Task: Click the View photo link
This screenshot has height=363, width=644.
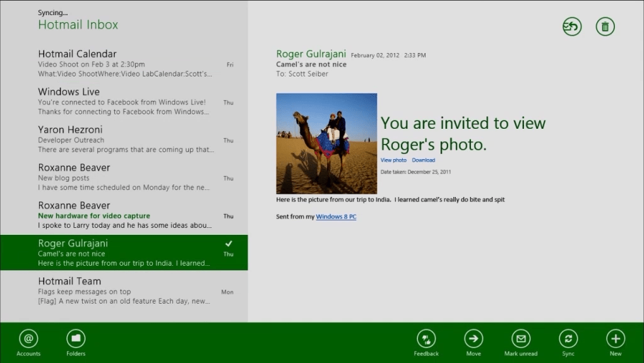Action: tap(393, 160)
